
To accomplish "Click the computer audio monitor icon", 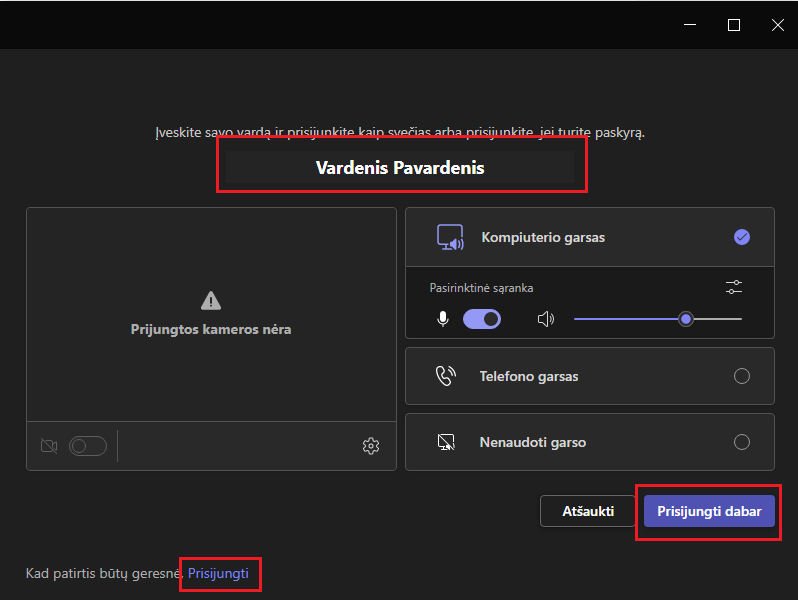I will coord(450,238).
